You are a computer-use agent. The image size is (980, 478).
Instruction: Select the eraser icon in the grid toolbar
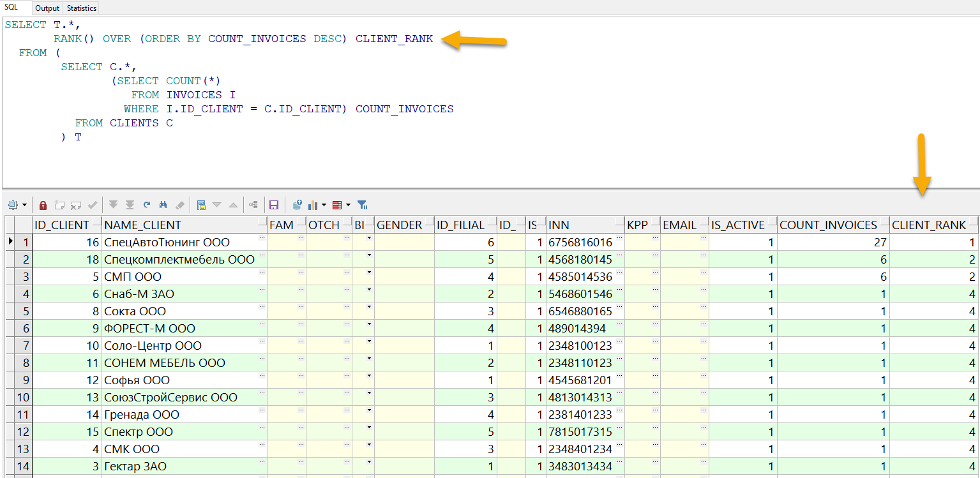point(181,204)
